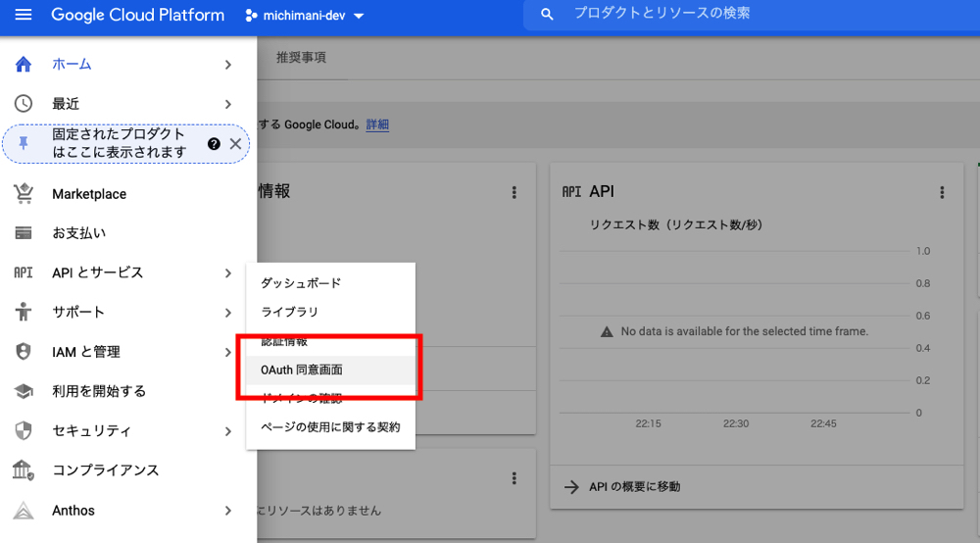
Task: Click the clock icon for 最近
Action: 24,104
